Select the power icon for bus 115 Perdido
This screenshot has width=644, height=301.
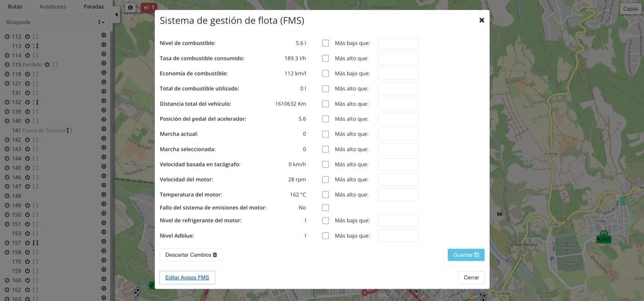[x=47, y=64]
